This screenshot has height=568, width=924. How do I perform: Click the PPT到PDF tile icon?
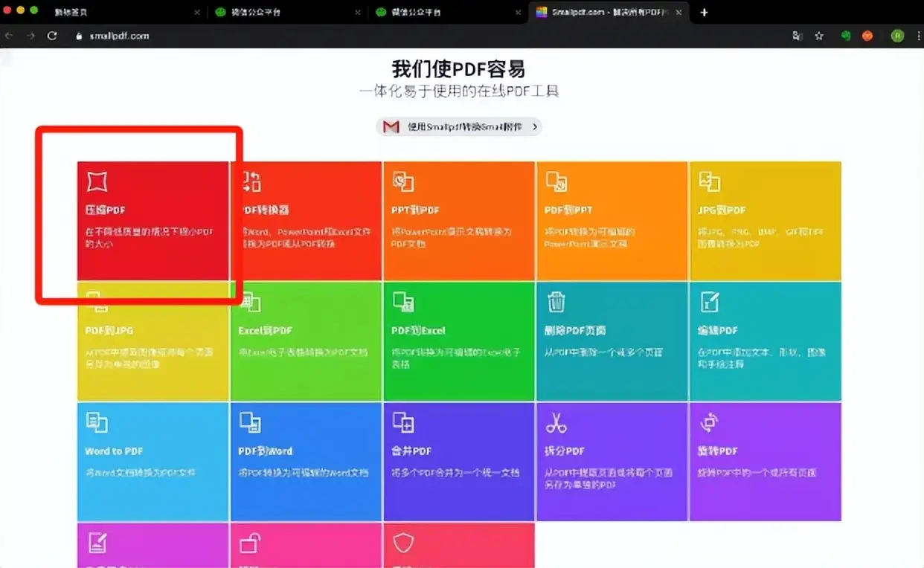click(x=403, y=181)
